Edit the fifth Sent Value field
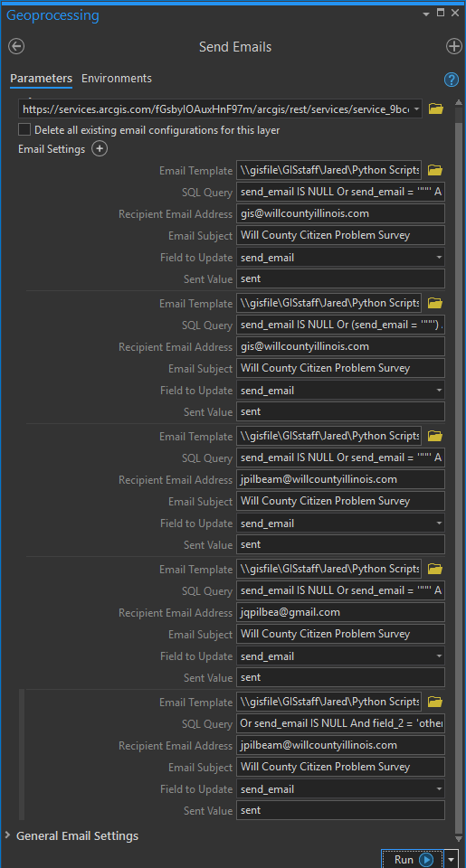This screenshot has width=466, height=868. tap(340, 810)
